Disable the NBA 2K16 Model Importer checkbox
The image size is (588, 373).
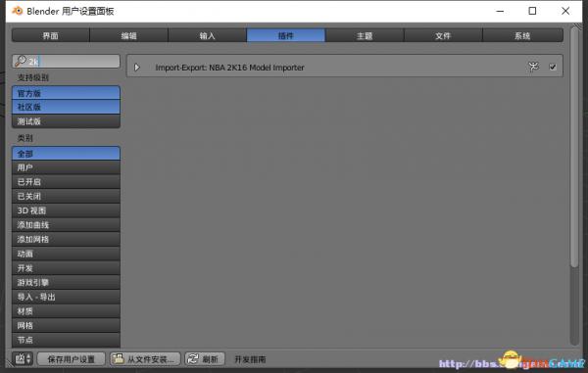[x=553, y=67]
